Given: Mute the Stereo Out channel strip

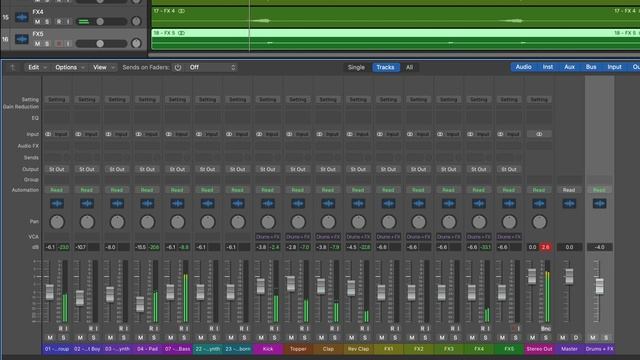Looking at the screenshot, I should point(533,338).
